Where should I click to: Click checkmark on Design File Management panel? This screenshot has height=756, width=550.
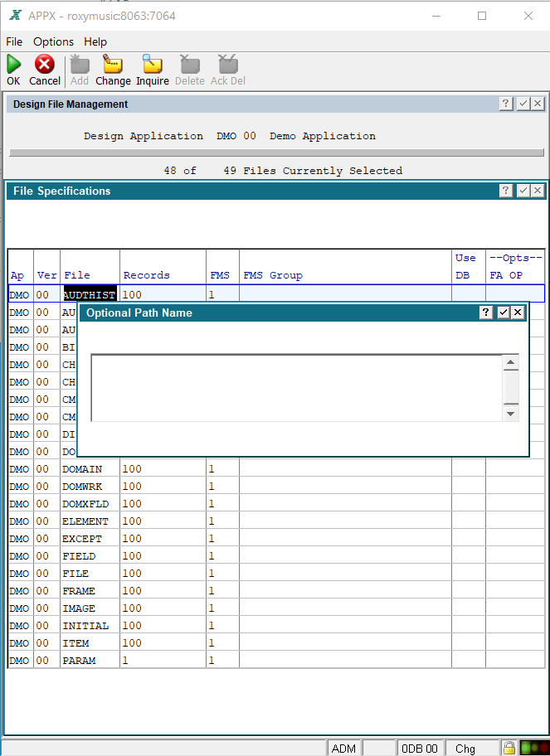click(x=523, y=103)
